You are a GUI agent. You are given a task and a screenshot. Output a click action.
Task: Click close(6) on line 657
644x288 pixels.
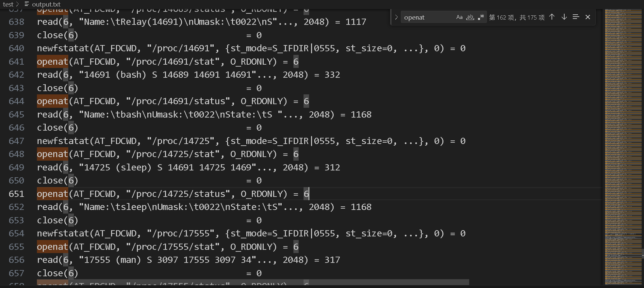click(x=58, y=273)
